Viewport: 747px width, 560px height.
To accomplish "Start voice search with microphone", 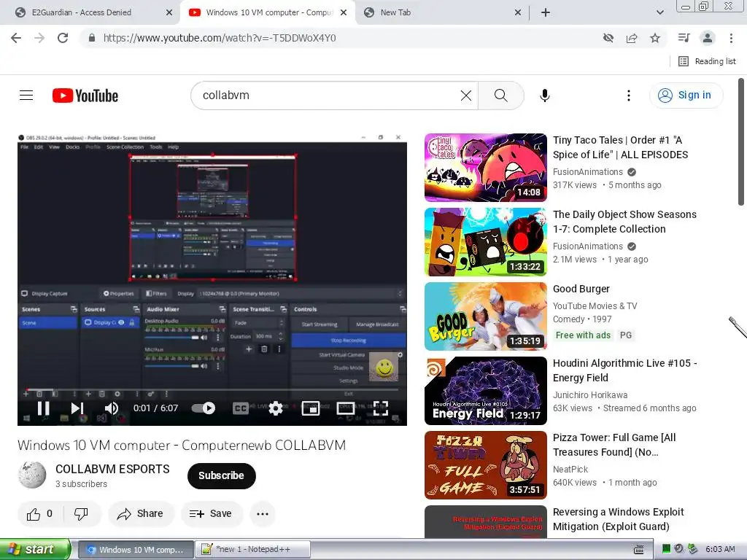I will tap(544, 96).
